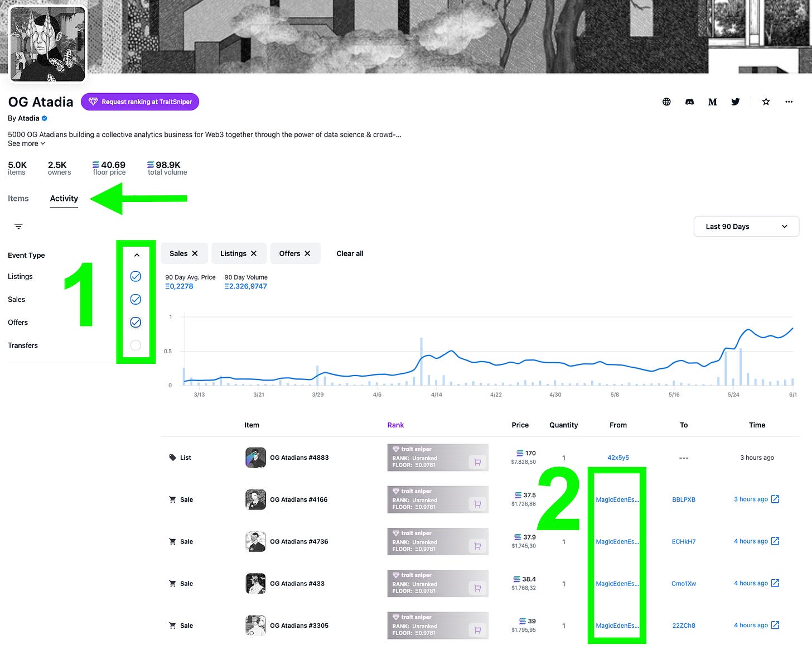The image size is (812, 649).
Task: Favorite the collection with the star icon
Action: (766, 102)
